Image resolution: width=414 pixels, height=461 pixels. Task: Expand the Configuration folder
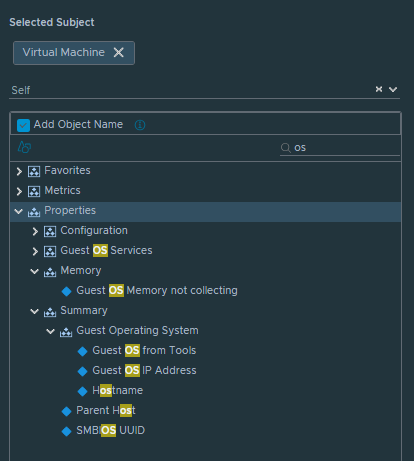35,231
